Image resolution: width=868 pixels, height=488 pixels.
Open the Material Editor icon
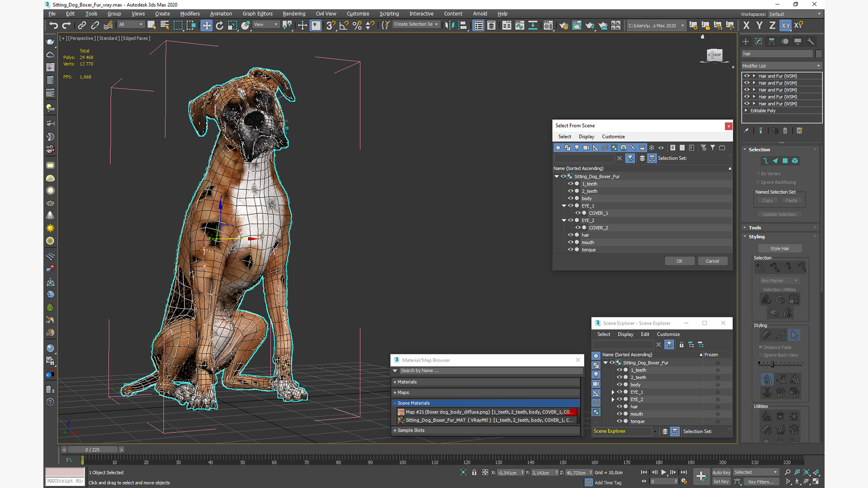(x=548, y=25)
